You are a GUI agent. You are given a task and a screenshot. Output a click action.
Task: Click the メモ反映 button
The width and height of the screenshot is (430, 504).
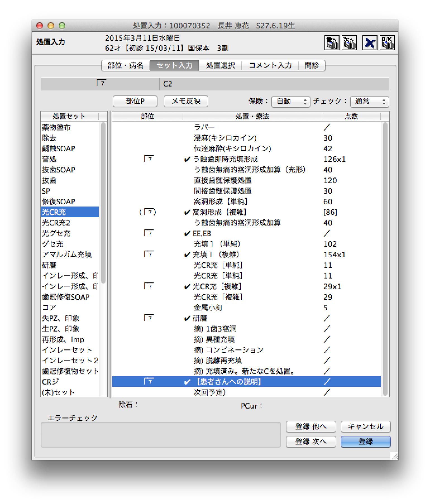tap(186, 101)
